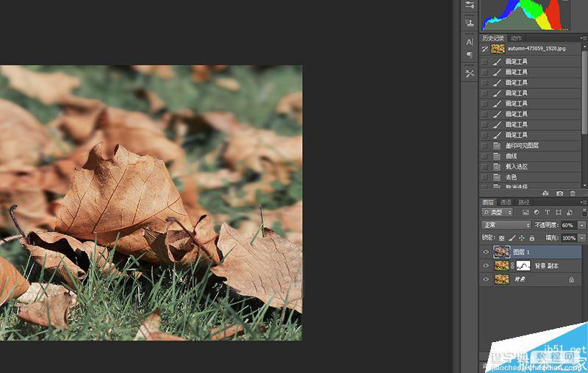Select the 背景 副本 layer image thumbnail
The width and height of the screenshot is (588, 373).
[502, 266]
